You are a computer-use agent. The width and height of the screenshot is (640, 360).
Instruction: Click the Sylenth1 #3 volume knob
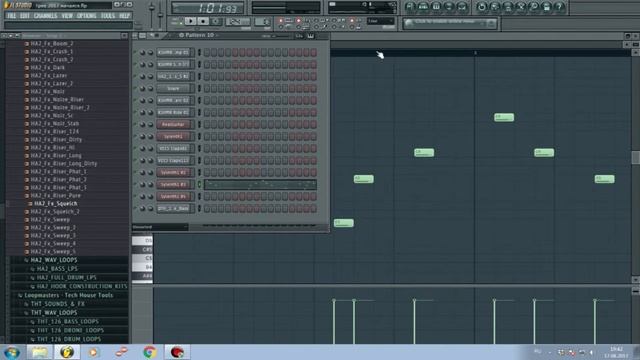point(150,184)
